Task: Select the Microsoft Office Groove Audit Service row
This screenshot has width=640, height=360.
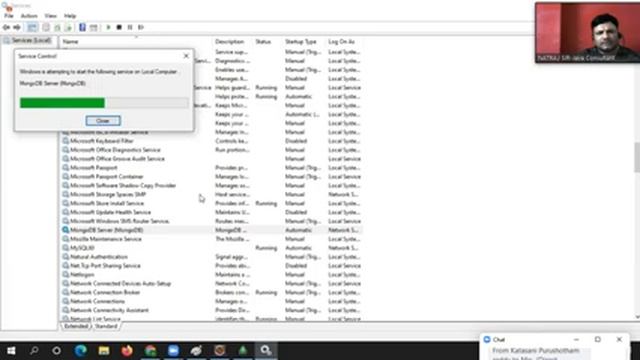Action: (211, 159)
